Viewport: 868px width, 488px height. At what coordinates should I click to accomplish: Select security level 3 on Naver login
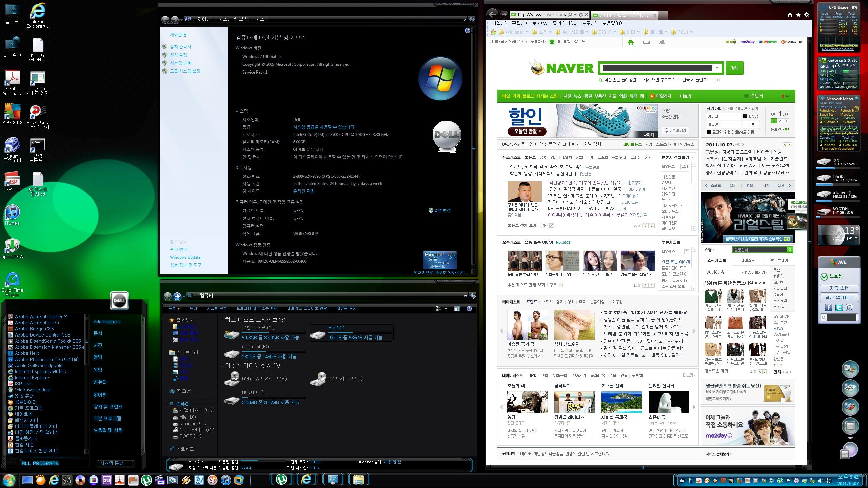tap(786, 121)
